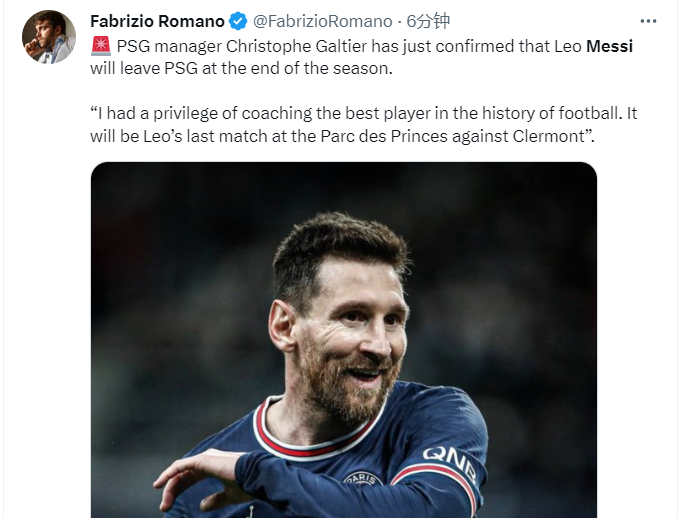
Task: Open the tweet's more options ellipsis menu
Action: 651,21
